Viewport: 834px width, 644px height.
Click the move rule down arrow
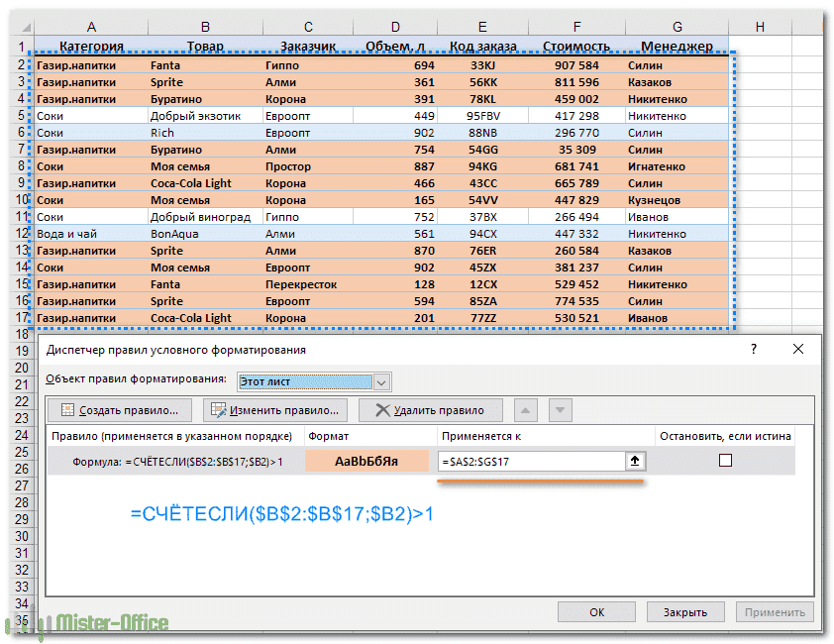click(x=560, y=410)
